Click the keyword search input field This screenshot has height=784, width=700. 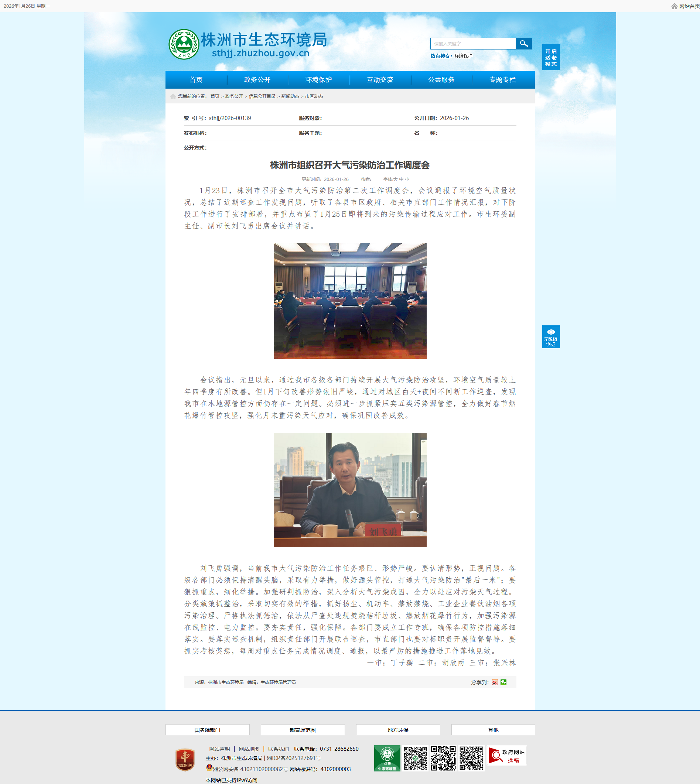click(x=473, y=44)
